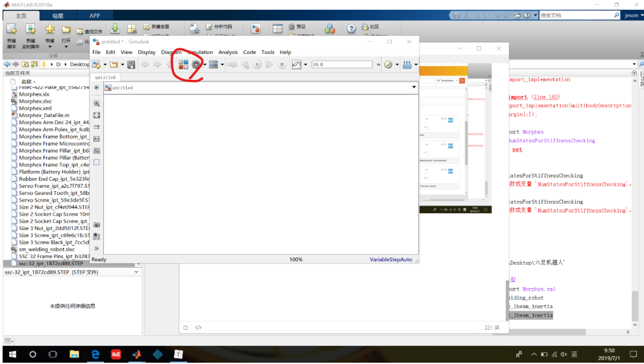Click the Model Advisor green check icon

click(388, 64)
